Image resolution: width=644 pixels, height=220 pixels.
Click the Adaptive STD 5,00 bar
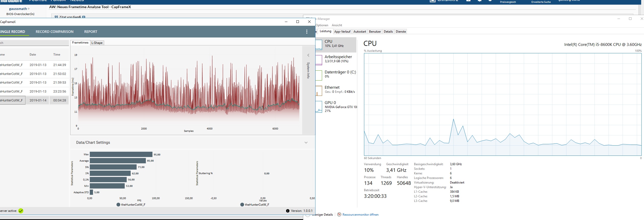[x=91, y=192]
